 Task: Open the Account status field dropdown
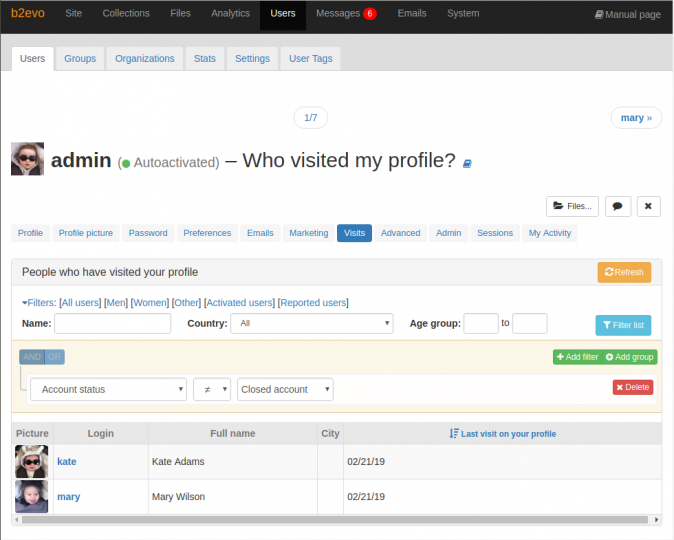coord(108,389)
